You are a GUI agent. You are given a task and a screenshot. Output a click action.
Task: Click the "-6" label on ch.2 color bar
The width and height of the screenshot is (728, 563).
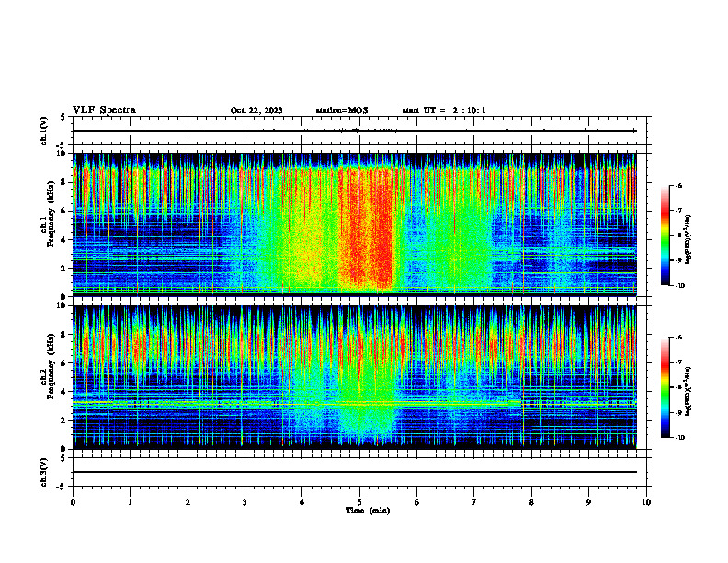(x=678, y=338)
